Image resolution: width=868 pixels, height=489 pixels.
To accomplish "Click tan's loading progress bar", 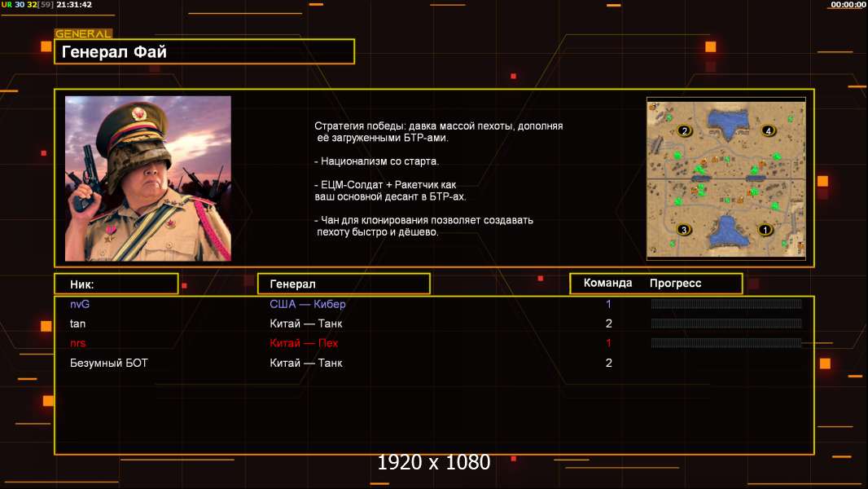I will tap(726, 324).
